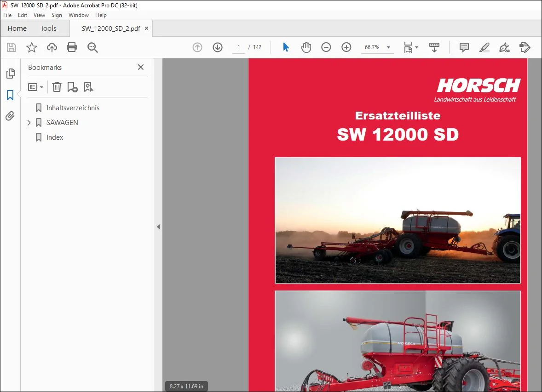Switch to the Home tab

point(17,28)
